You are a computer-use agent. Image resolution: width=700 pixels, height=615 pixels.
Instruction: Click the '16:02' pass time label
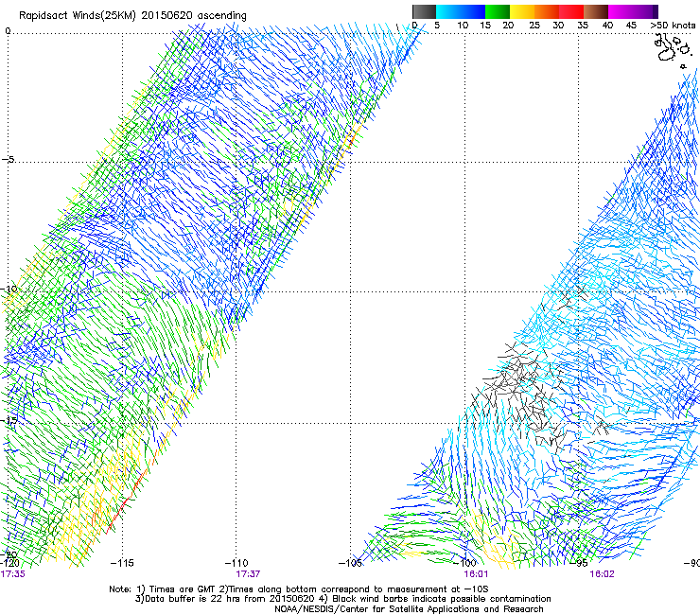(x=603, y=574)
